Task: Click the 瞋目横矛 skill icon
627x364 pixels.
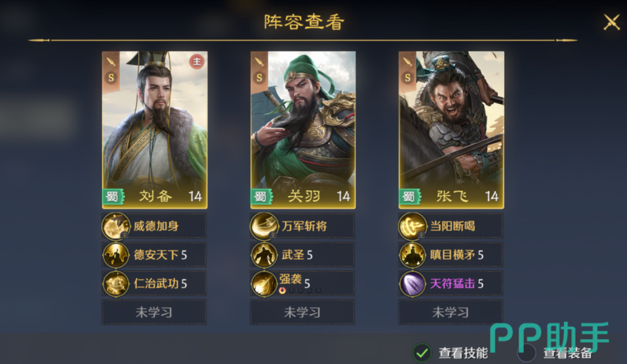Action: [x=413, y=255]
